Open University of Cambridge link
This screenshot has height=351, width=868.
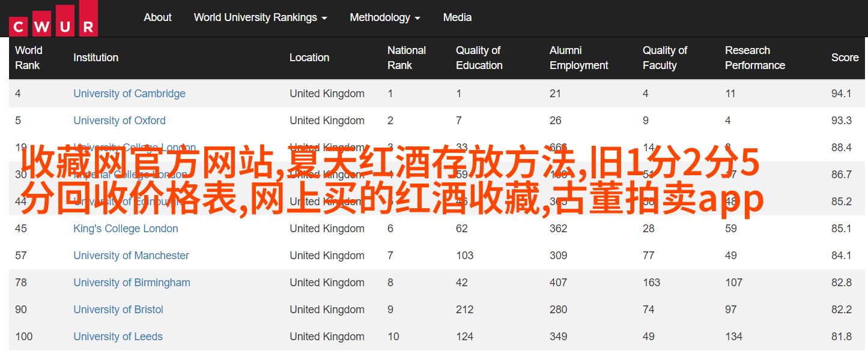click(x=129, y=94)
